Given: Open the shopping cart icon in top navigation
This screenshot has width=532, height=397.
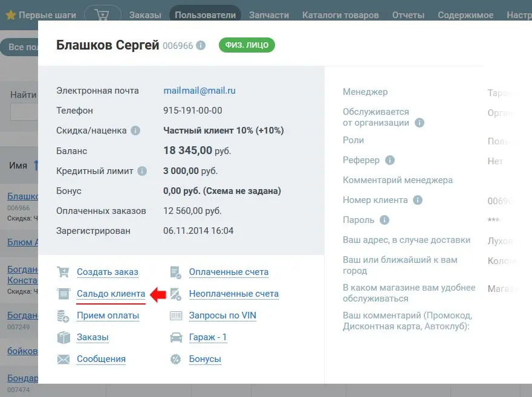Looking at the screenshot, I should [x=102, y=13].
